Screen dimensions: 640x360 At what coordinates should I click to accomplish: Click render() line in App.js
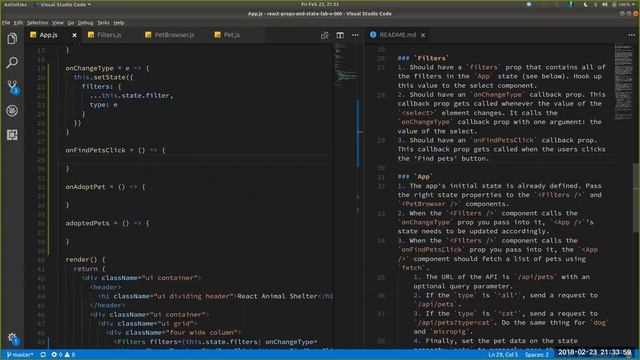coord(85,260)
